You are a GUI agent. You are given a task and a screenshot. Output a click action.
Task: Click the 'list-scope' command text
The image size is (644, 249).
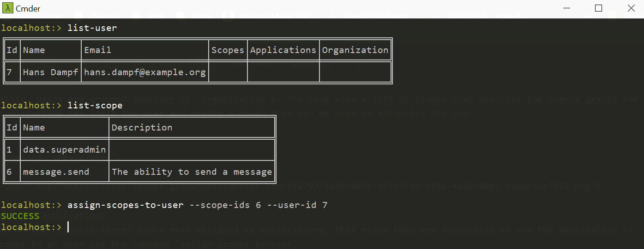pyautogui.click(x=95, y=106)
